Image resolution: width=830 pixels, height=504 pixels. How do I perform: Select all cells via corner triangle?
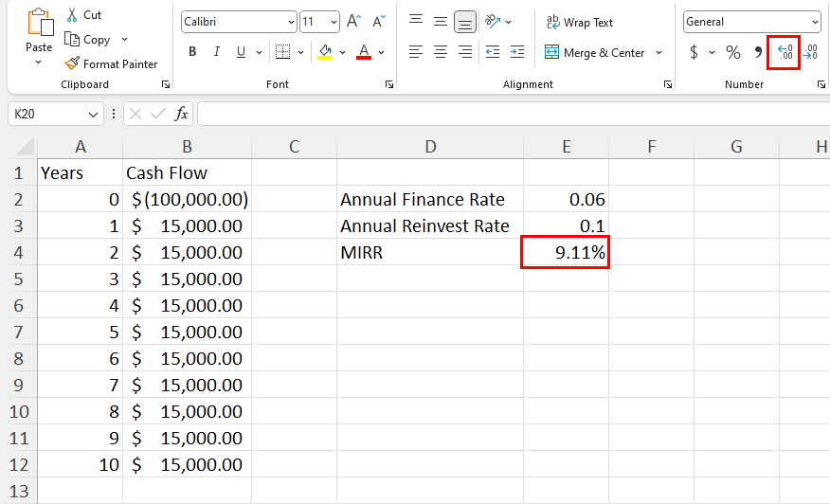(x=26, y=147)
